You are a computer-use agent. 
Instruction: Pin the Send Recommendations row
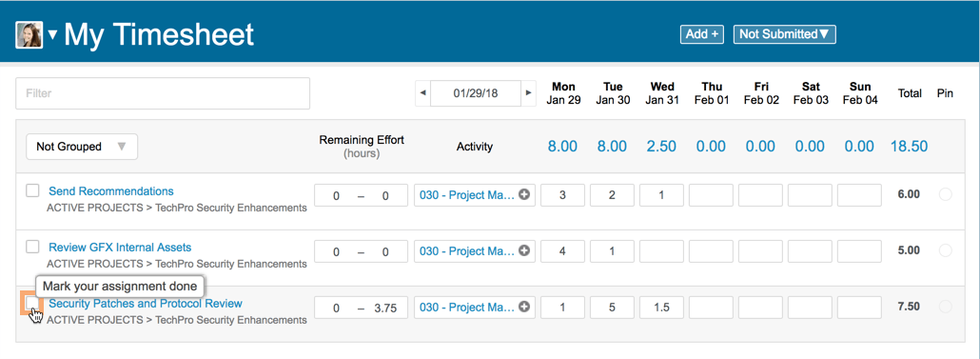tap(946, 194)
